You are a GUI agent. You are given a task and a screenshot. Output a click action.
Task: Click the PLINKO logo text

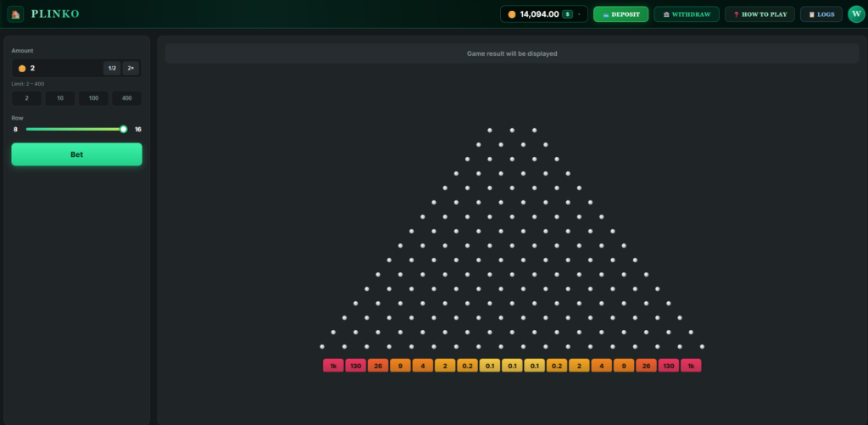55,14
